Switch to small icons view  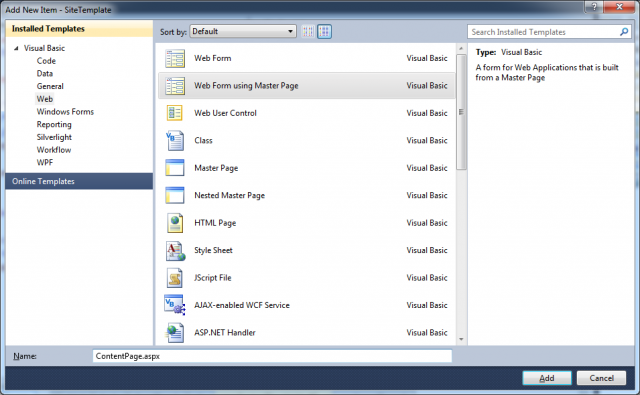tap(308, 31)
